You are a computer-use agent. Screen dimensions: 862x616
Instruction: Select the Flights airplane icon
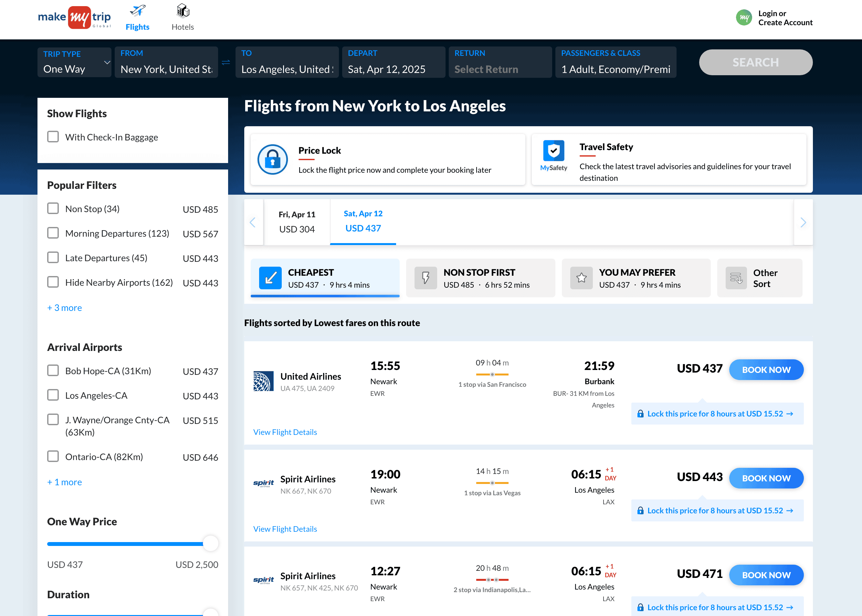pos(137,11)
